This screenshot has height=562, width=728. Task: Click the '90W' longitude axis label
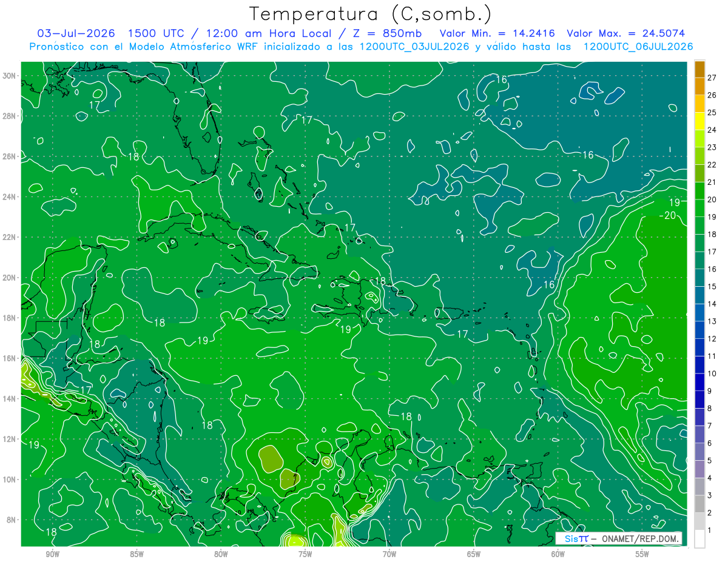tap(53, 554)
